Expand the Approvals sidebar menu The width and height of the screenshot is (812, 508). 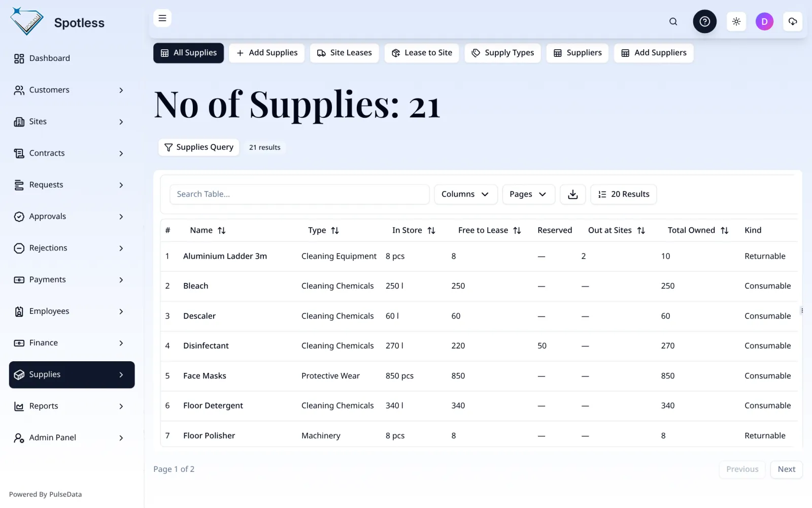(x=72, y=216)
